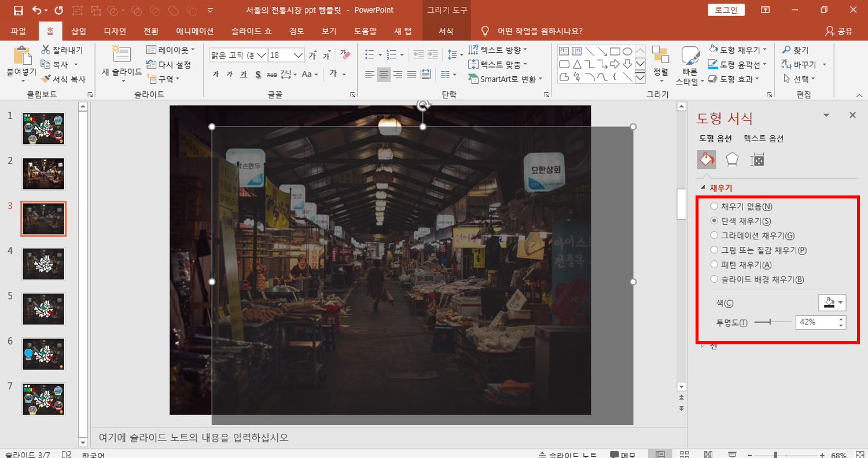The height and width of the screenshot is (458, 868).
Task: Open the Design (디자인) ribbon tab
Action: [115, 31]
